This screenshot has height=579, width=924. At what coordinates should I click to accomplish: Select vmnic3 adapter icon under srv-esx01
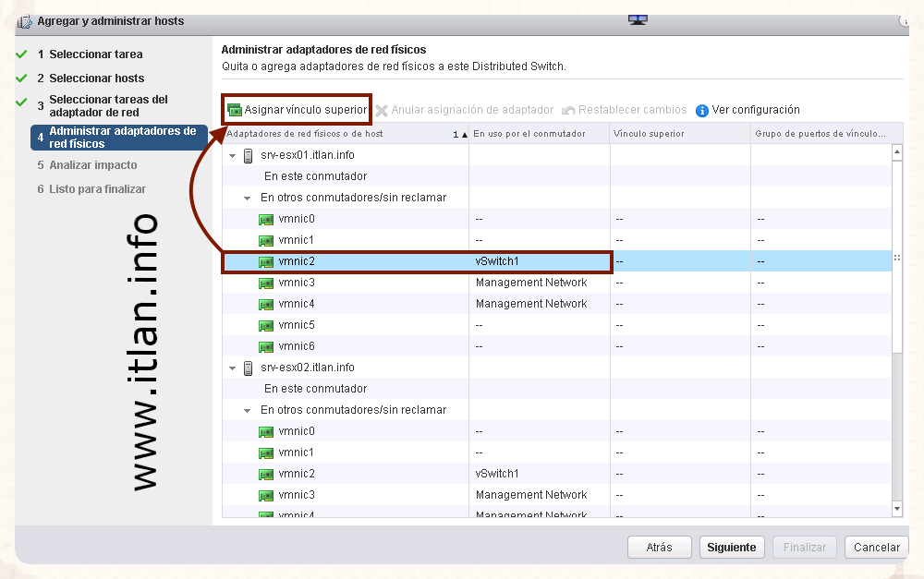[x=266, y=283]
